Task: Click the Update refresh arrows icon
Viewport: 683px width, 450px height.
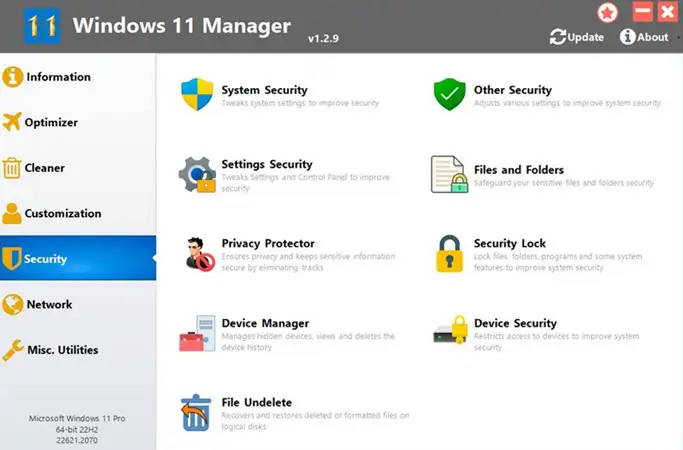Action: tap(558, 37)
